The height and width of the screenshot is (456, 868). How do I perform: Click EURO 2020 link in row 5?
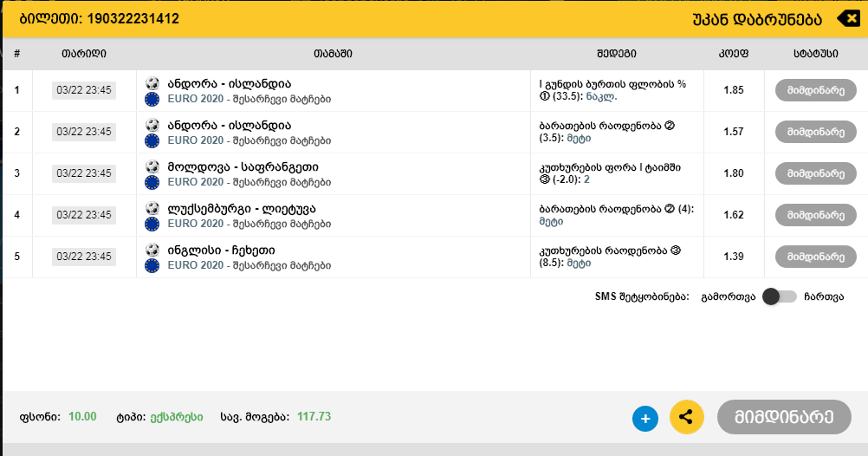pyautogui.click(x=196, y=265)
